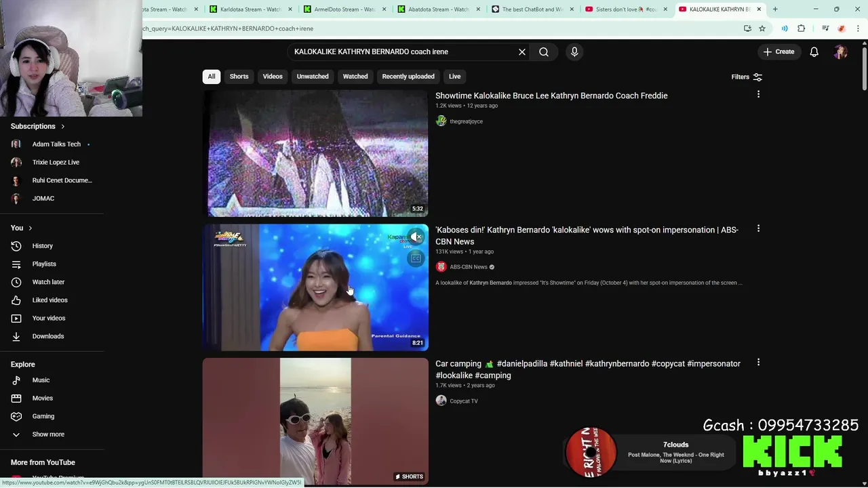This screenshot has width=868, height=488.
Task: Open the notifications bell
Action: point(814,52)
